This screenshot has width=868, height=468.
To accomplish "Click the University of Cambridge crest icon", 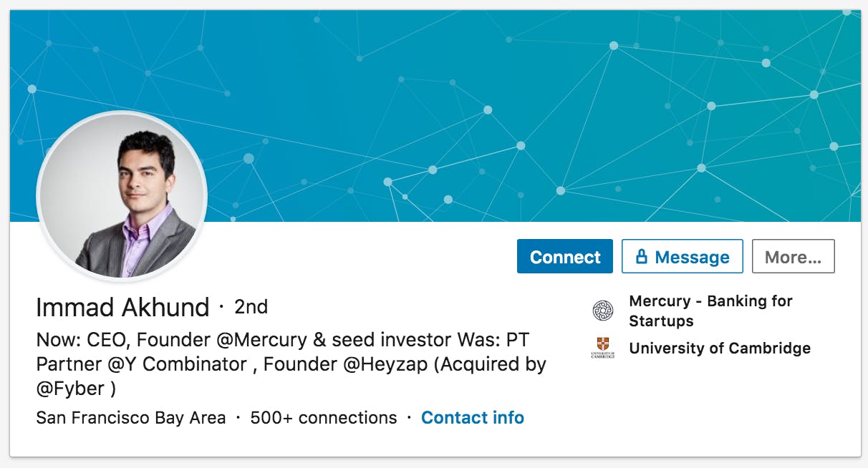I will click(602, 348).
